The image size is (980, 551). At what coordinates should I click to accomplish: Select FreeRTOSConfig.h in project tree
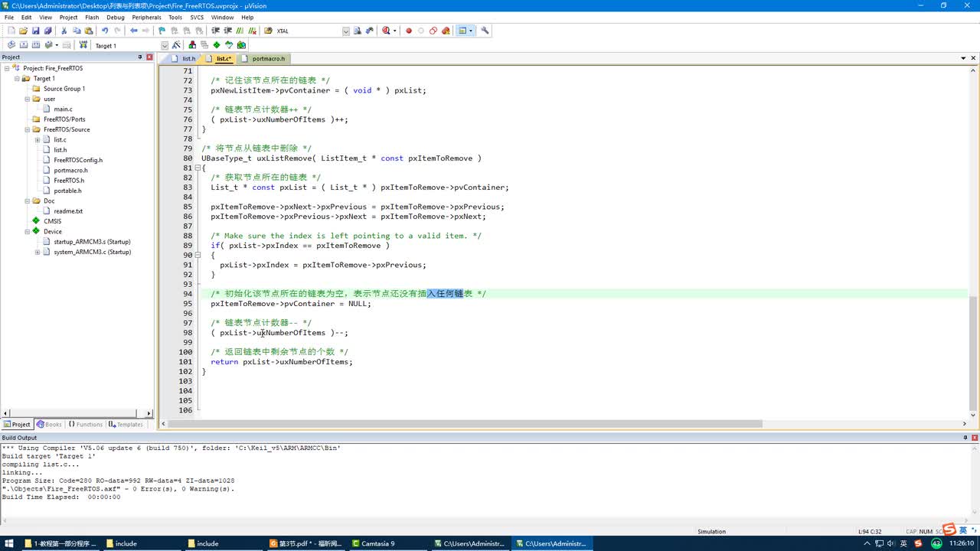(77, 160)
